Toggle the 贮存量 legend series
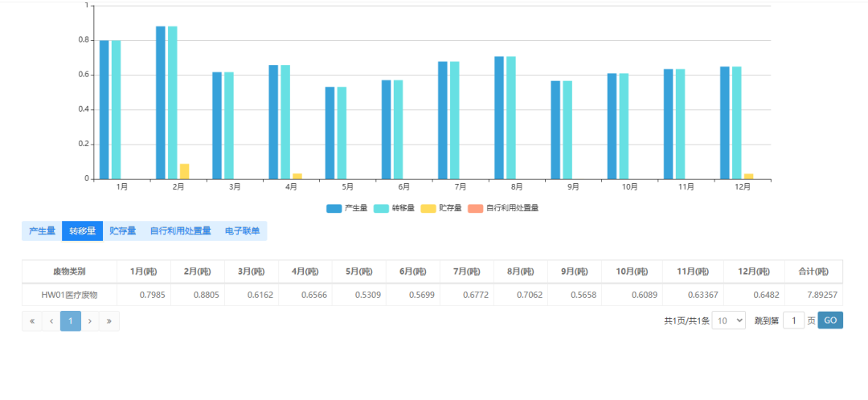This screenshot has width=868, height=400. (441, 208)
